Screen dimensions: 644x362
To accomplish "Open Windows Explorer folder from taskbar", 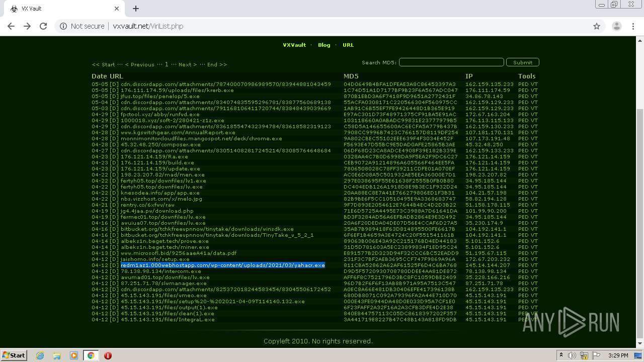I will tap(57, 355).
